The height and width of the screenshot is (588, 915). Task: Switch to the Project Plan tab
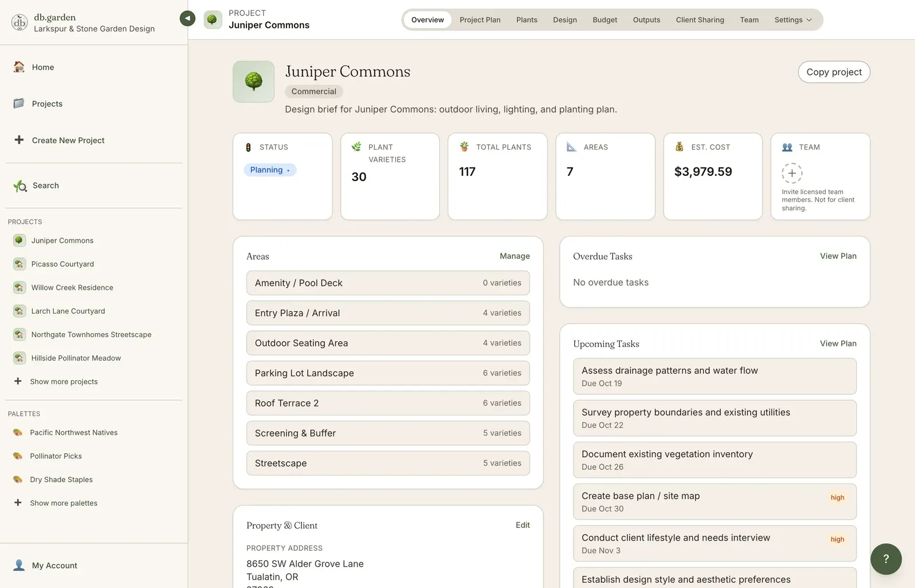480,19
